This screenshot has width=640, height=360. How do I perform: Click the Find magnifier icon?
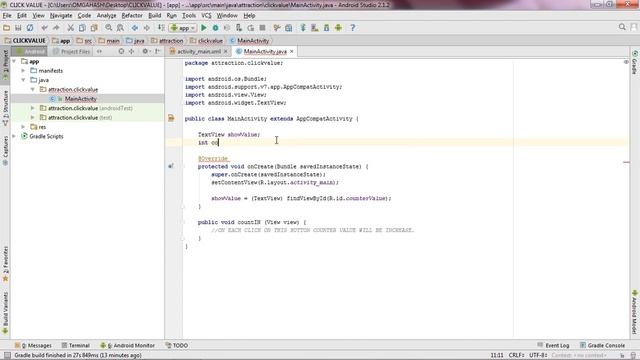[109, 28]
